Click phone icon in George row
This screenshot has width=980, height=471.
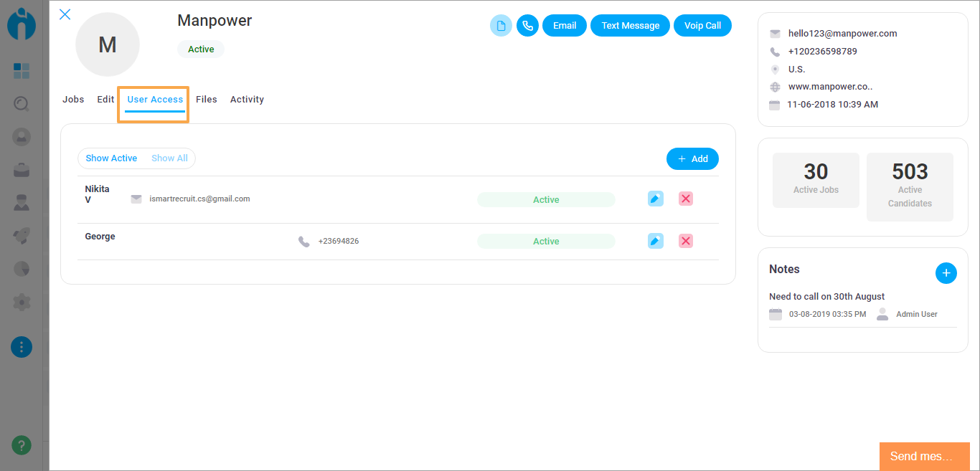point(304,242)
